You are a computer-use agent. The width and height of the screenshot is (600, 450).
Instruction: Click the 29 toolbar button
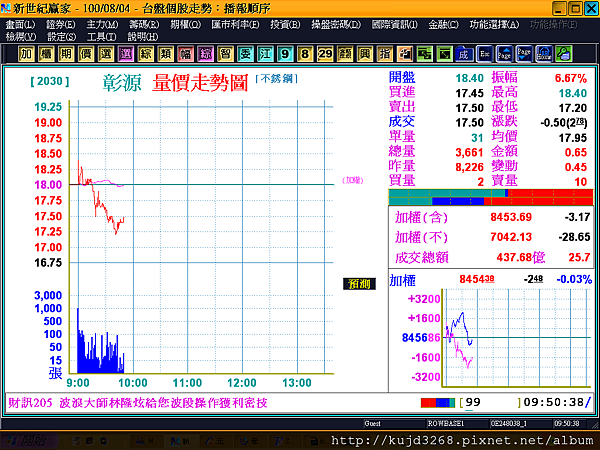pos(325,54)
